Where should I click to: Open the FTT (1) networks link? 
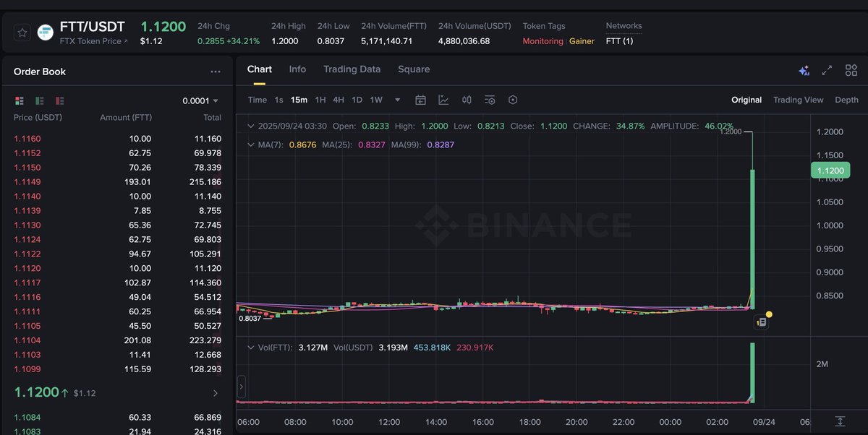[x=619, y=41]
